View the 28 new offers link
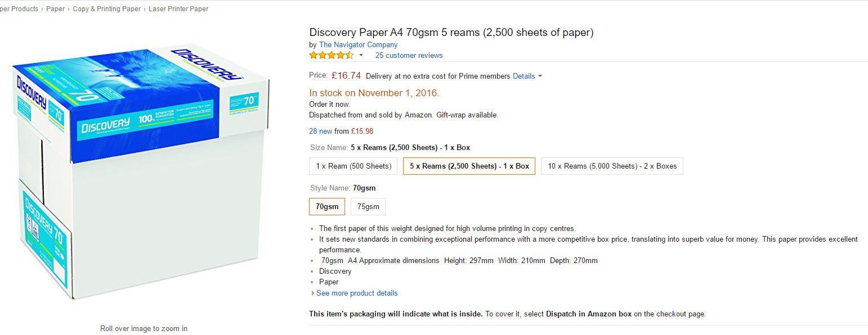This screenshot has width=868, height=335. click(320, 131)
